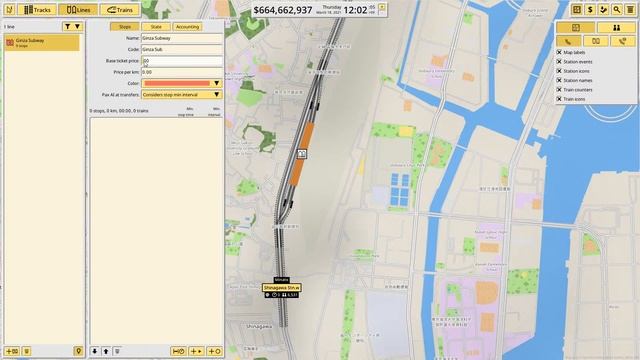Open the delete trash tool in top bar

(x=630, y=9)
